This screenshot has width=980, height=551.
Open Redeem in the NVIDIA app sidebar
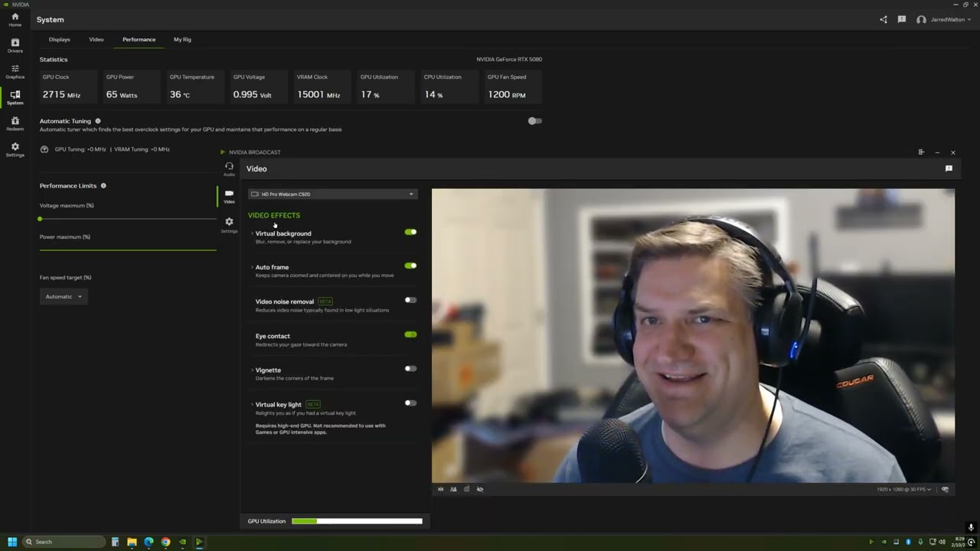(x=15, y=124)
